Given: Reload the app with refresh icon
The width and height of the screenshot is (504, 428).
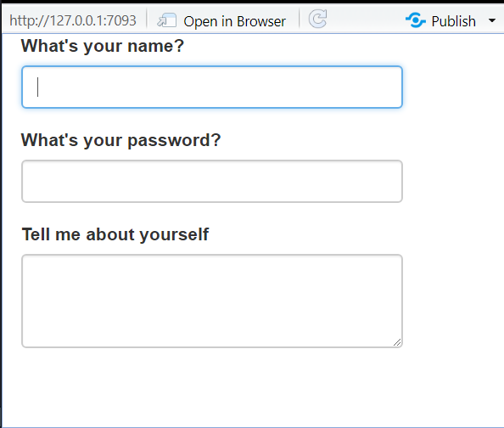Looking at the screenshot, I should pos(317,19).
